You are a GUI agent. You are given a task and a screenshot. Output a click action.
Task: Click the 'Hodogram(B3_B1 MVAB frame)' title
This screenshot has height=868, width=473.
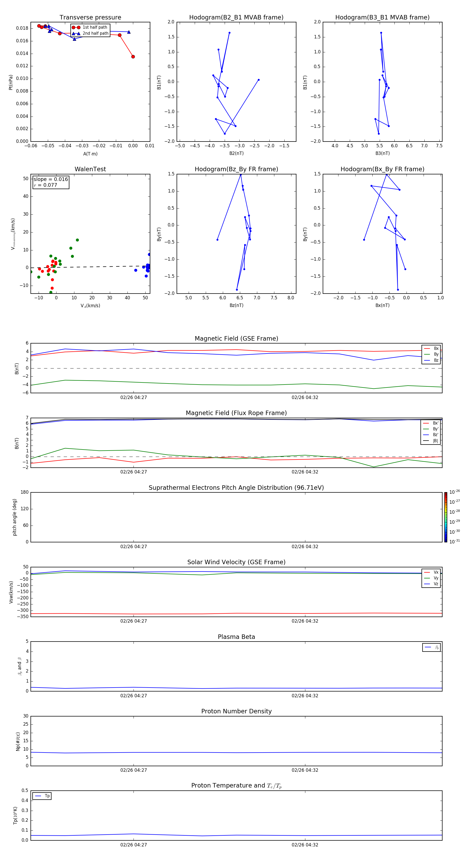click(382, 18)
